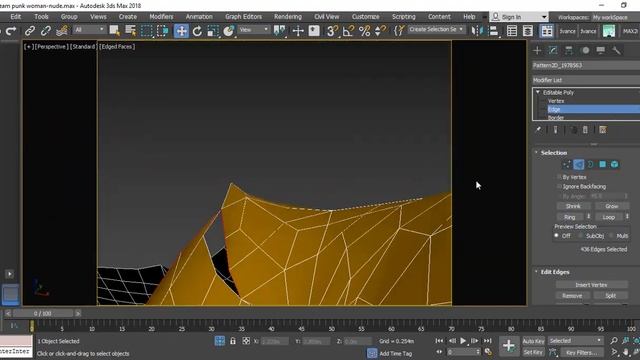Viewport: 640px width, 360px height.
Task: Open the Create Selection Set dropdown
Action: tap(436, 29)
